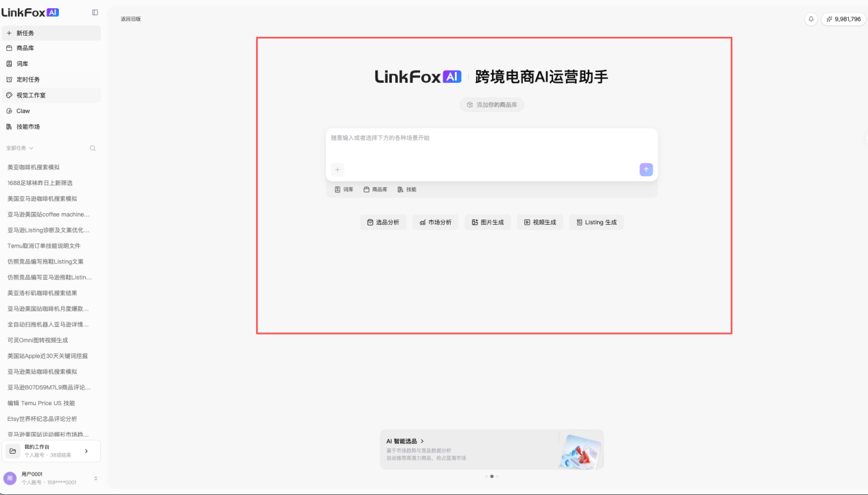Open notifications bell icon

(x=811, y=19)
